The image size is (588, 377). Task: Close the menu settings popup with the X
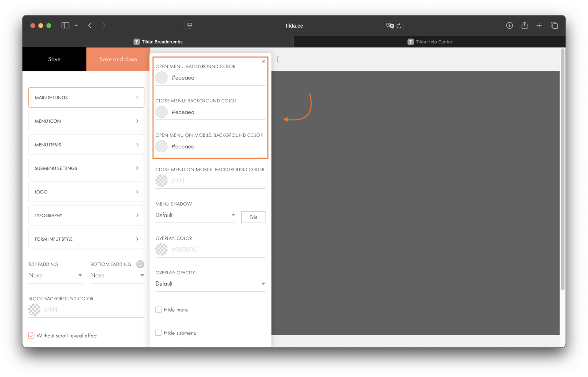coord(264,61)
